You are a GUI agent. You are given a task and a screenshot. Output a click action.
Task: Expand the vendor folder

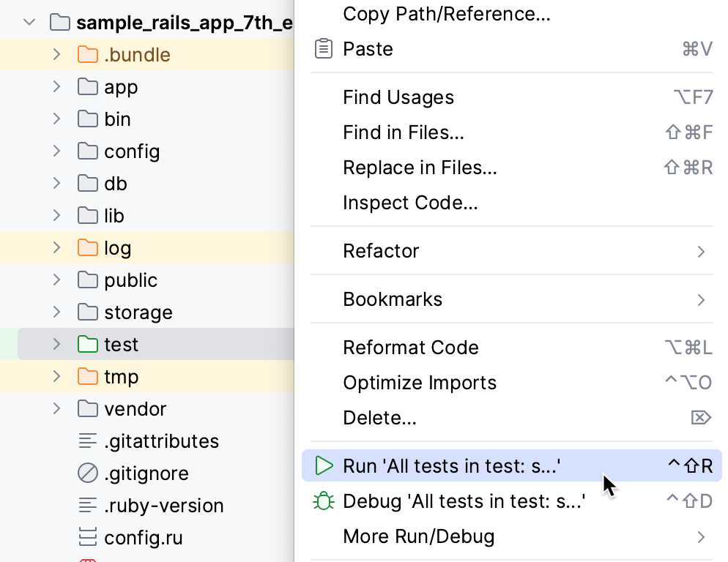pyautogui.click(x=57, y=408)
